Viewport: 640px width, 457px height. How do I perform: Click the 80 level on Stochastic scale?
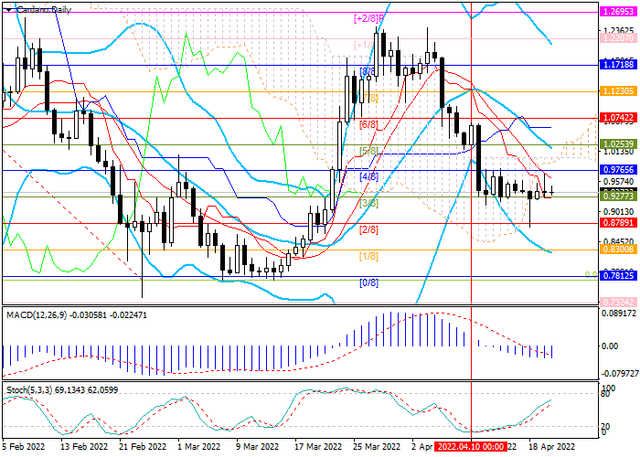(x=606, y=394)
